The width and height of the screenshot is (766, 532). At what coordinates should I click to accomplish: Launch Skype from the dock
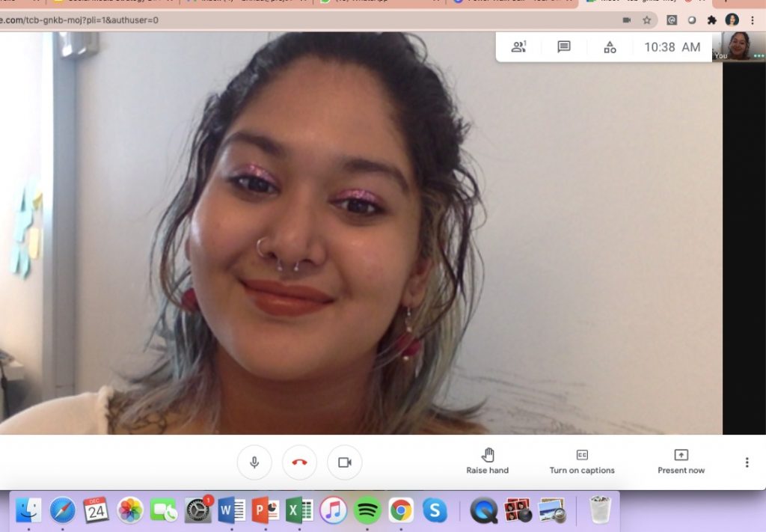pyautogui.click(x=434, y=510)
